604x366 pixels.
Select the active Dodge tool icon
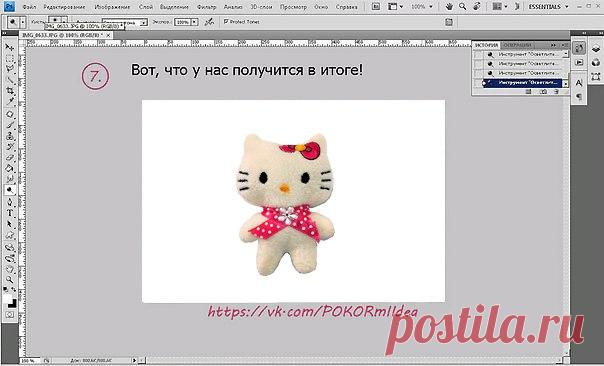point(10,190)
